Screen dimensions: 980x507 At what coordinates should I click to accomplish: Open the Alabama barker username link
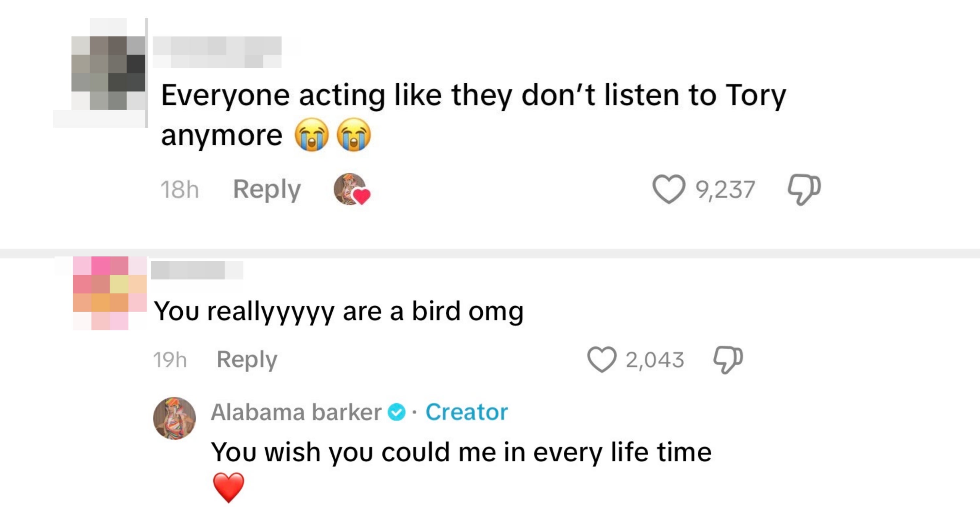pos(296,412)
